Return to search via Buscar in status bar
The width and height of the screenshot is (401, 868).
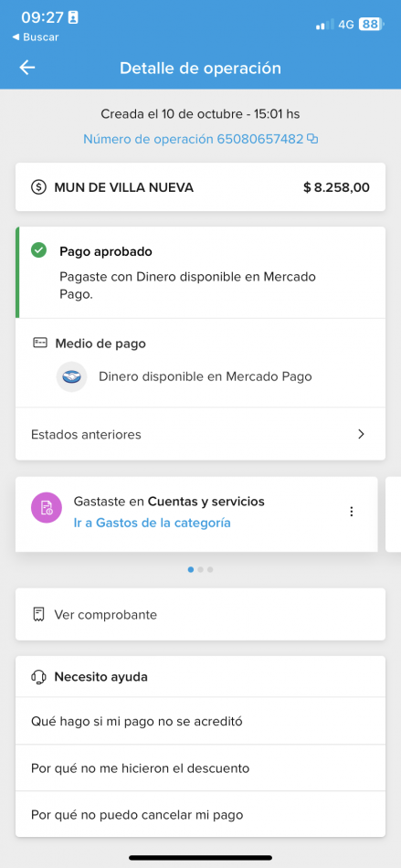(x=35, y=37)
